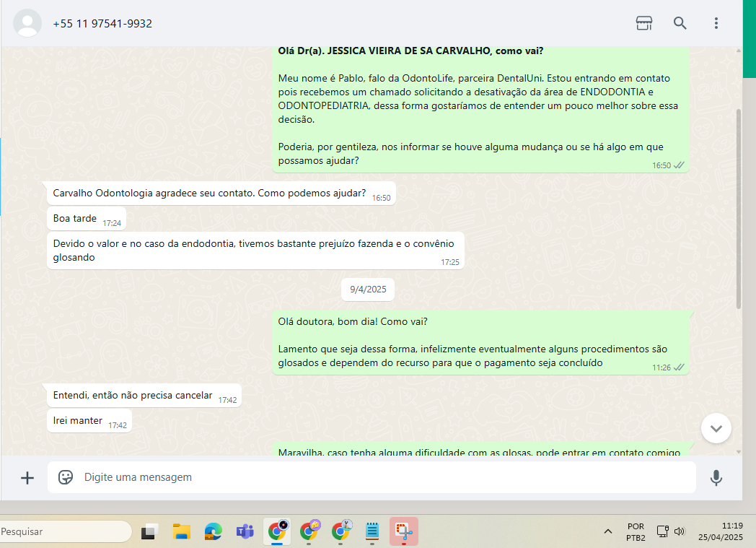The height and width of the screenshot is (548, 756).
Task: Open the business catalog storefront icon
Action: 643,22
